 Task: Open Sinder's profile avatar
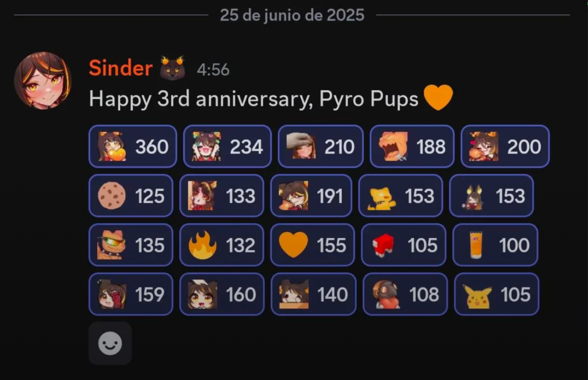point(42,80)
